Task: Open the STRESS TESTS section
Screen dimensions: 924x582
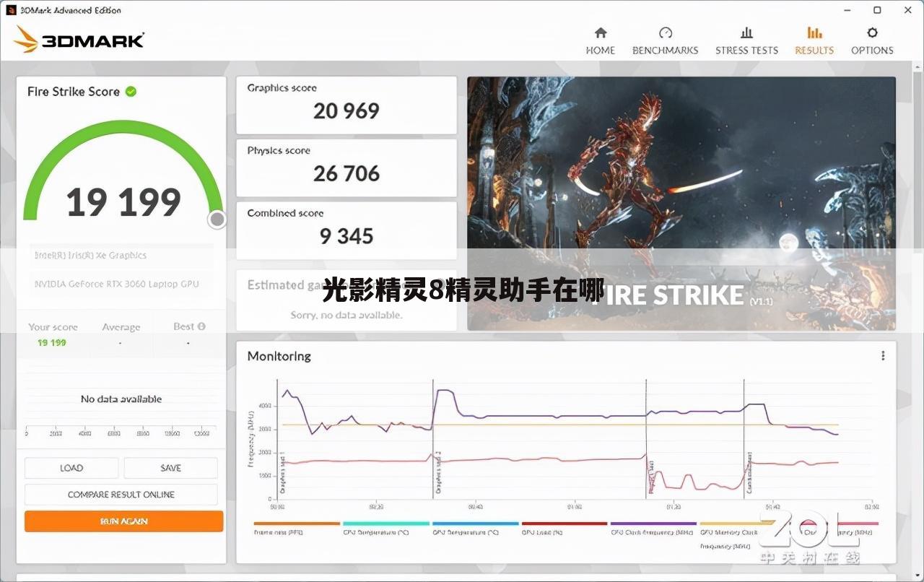Action: [746, 41]
